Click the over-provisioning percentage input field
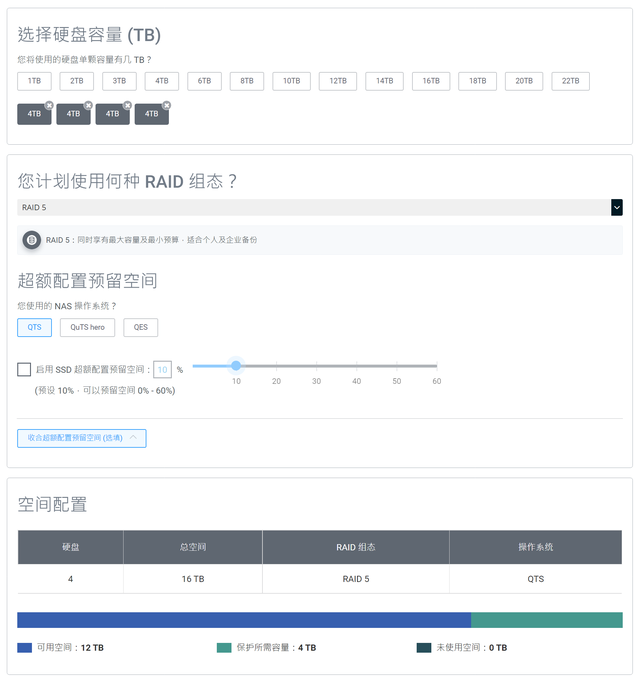The width and height of the screenshot is (640, 682). pos(162,369)
